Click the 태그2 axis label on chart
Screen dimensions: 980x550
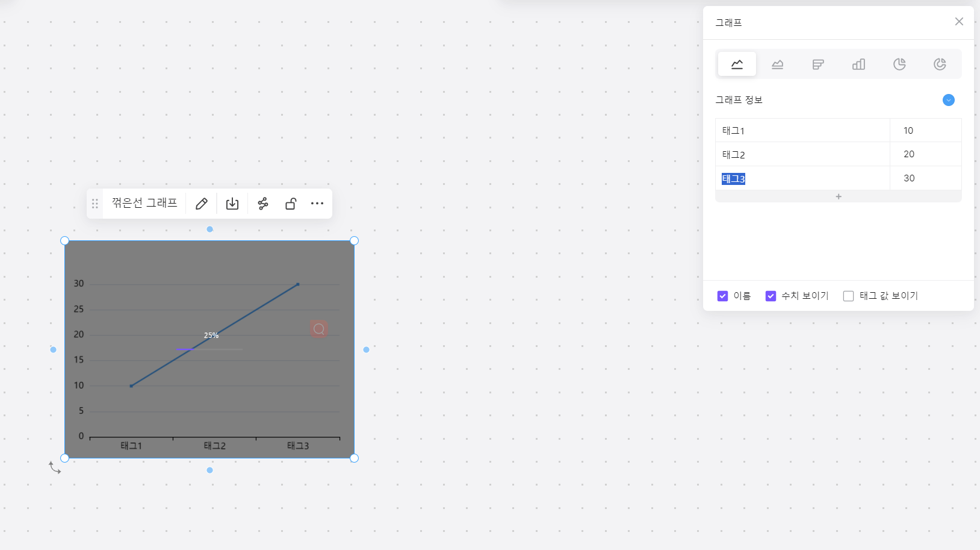[x=215, y=446]
